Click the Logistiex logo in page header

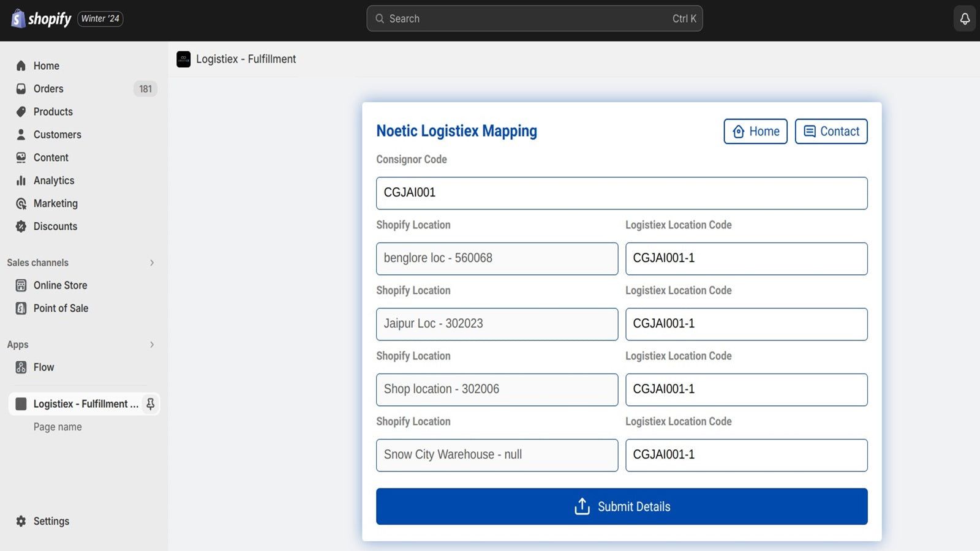point(183,59)
